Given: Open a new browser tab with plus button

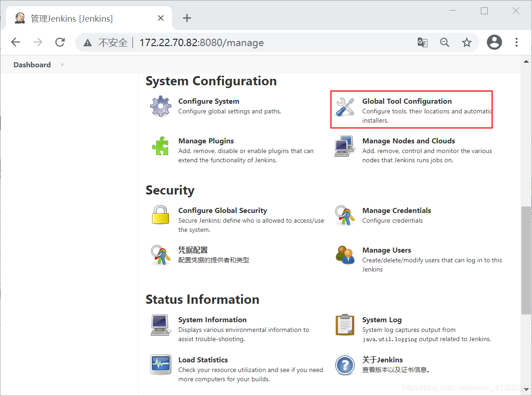Looking at the screenshot, I should tap(187, 18).
